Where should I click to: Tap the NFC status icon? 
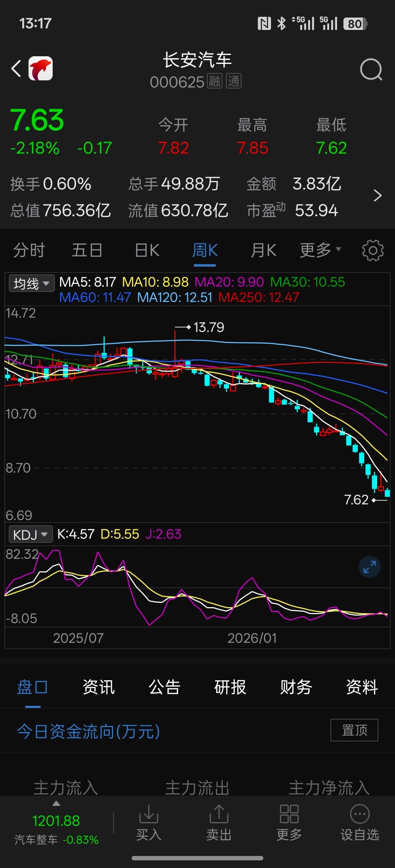[x=264, y=24]
